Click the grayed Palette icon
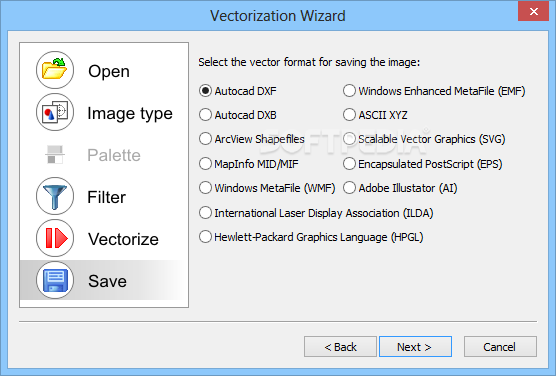 coord(55,154)
